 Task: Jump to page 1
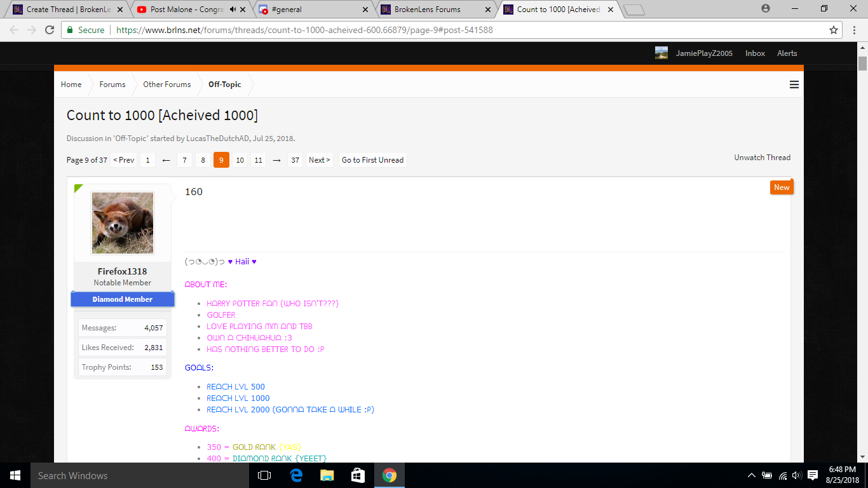tap(147, 160)
